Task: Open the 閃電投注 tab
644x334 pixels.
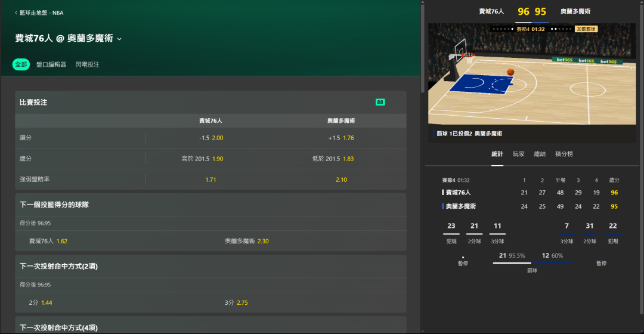Action: tap(87, 64)
